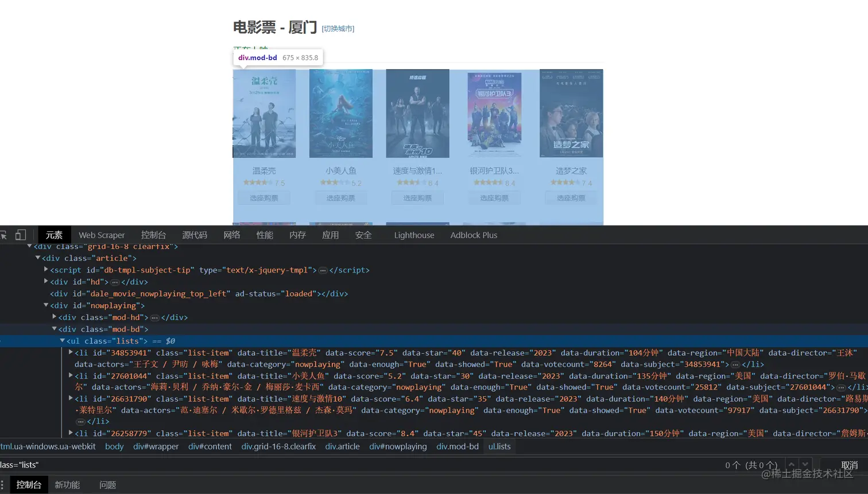Click the ul.lists breadcrumb
This screenshot has height=494, width=868.
[499, 446]
